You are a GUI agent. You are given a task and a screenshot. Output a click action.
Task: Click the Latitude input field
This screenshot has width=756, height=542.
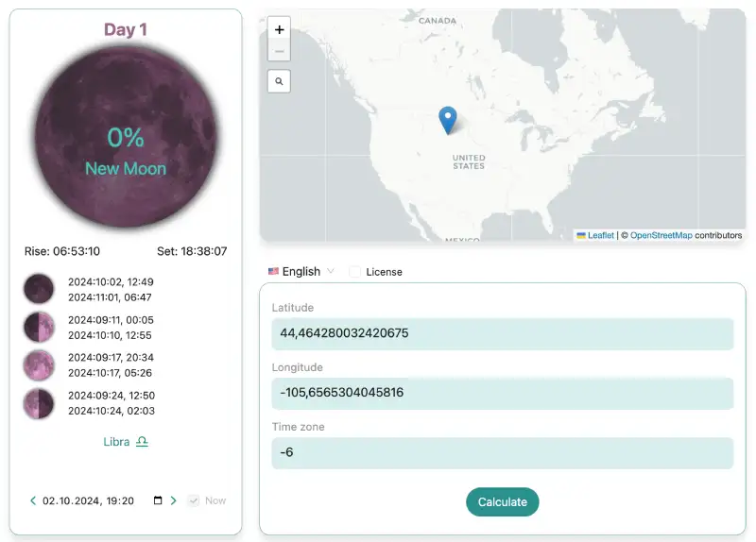[x=502, y=333]
